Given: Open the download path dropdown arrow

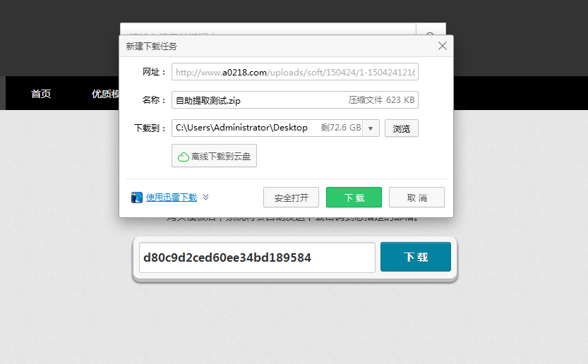Looking at the screenshot, I should coord(371,128).
